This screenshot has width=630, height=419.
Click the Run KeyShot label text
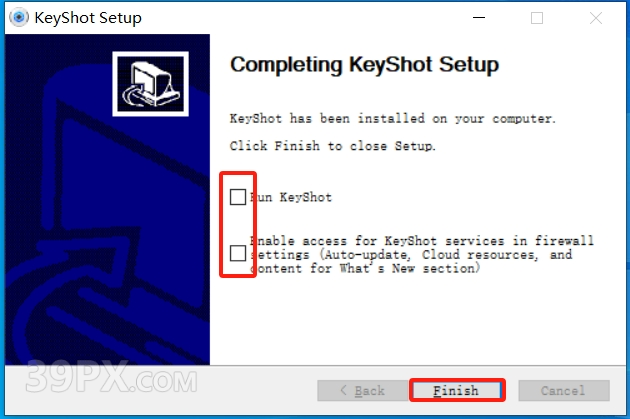pos(291,197)
